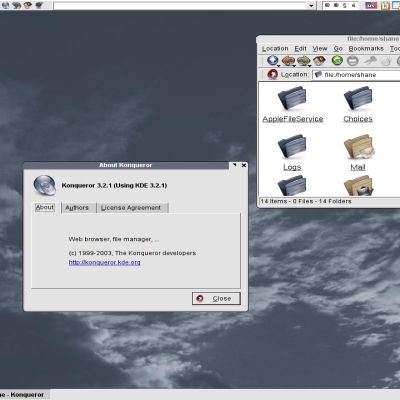Viewport: 400px width, 400px height.
Task: Click the folder icon inside the location field
Action: click(318, 74)
